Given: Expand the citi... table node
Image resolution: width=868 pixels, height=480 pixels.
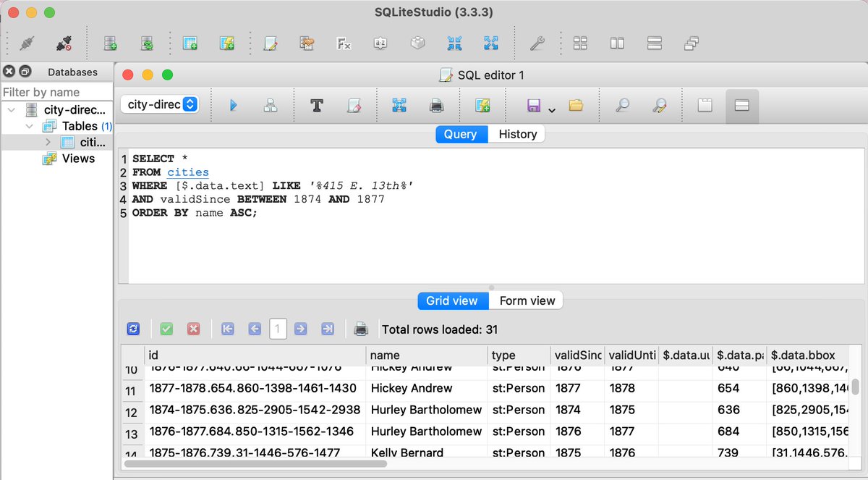Looking at the screenshot, I should tap(48, 142).
